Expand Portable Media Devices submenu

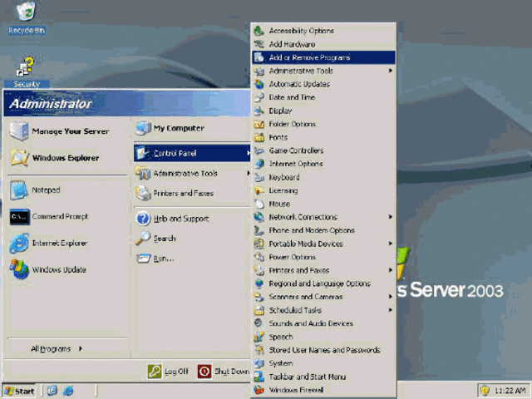pyautogui.click(x=323, y=244)
